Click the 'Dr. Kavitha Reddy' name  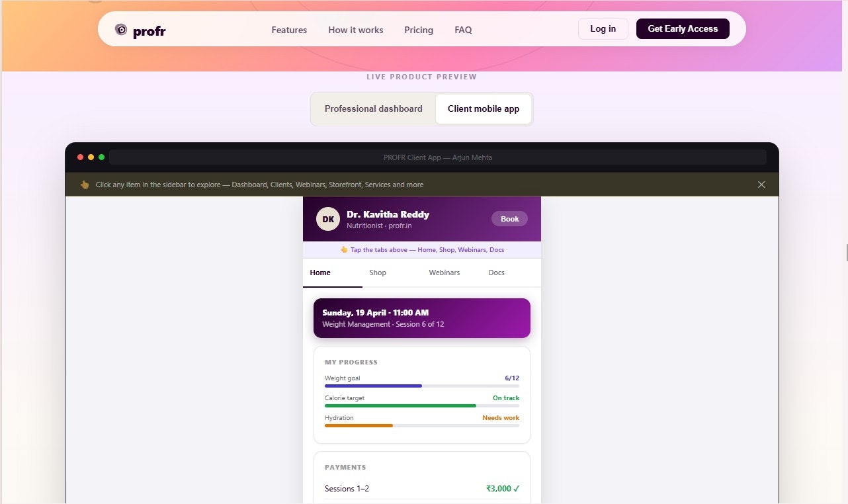tap(388, 214)
